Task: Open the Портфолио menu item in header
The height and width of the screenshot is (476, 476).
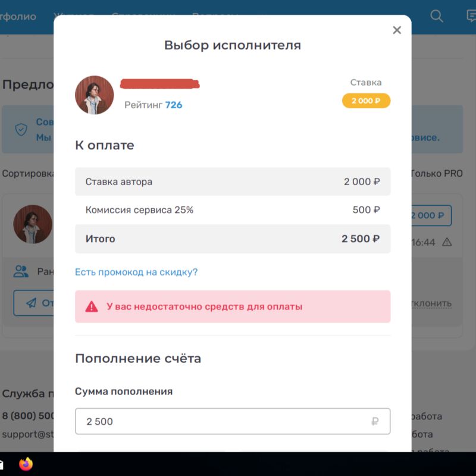Action: (18, 17)
